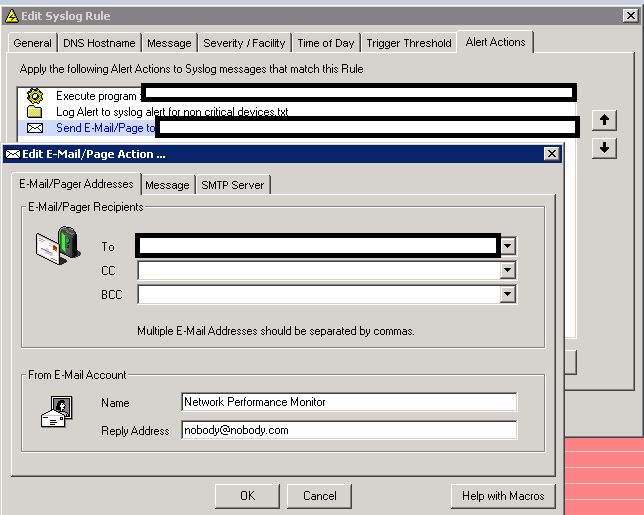
Task: Click into the BCC address field
Action: click(319, 294)
